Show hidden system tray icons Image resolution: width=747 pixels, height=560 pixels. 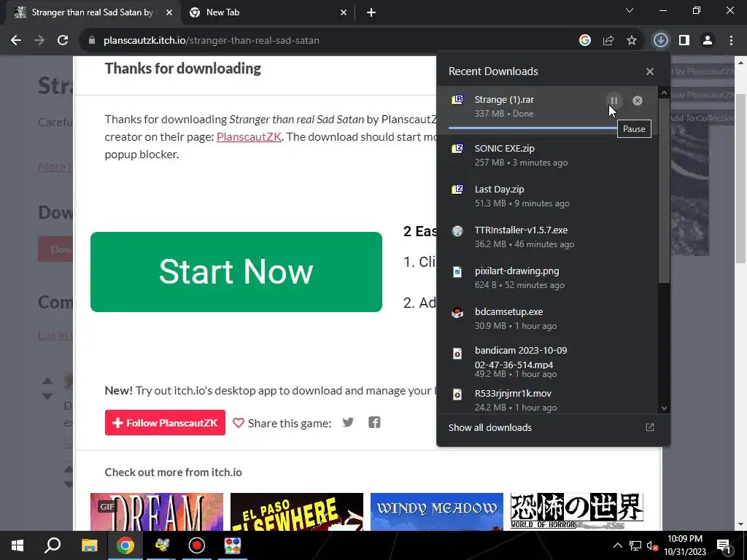point(617,545)
